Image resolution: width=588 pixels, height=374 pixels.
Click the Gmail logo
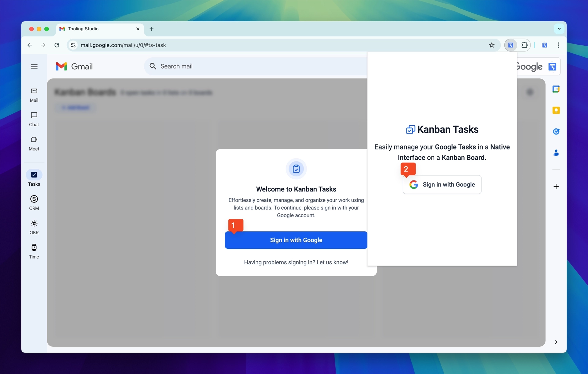[74, 66]
